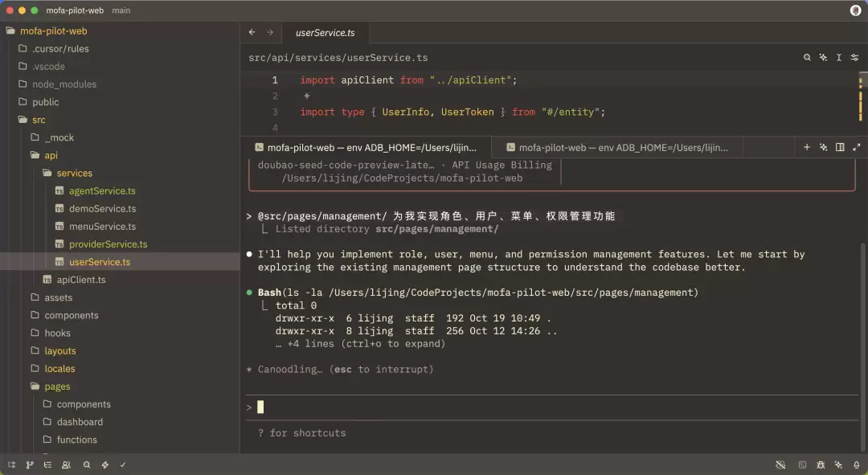
Task: Expand the locales folder
Action: pos(59,369)
